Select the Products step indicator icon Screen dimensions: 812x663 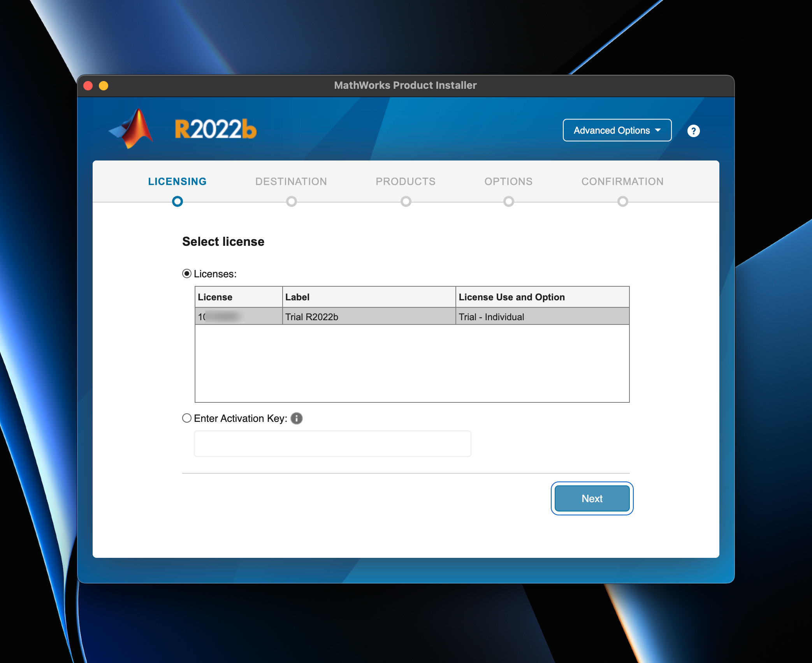[405, 201]
